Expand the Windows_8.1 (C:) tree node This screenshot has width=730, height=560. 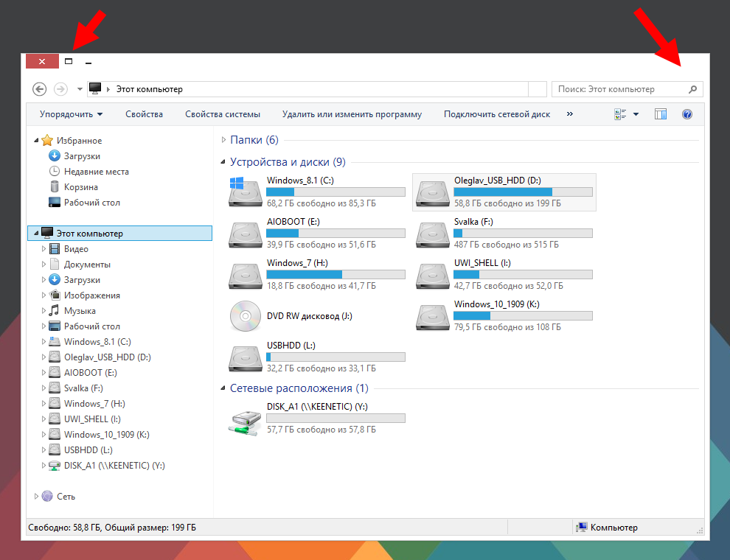(x=44, y=341)
